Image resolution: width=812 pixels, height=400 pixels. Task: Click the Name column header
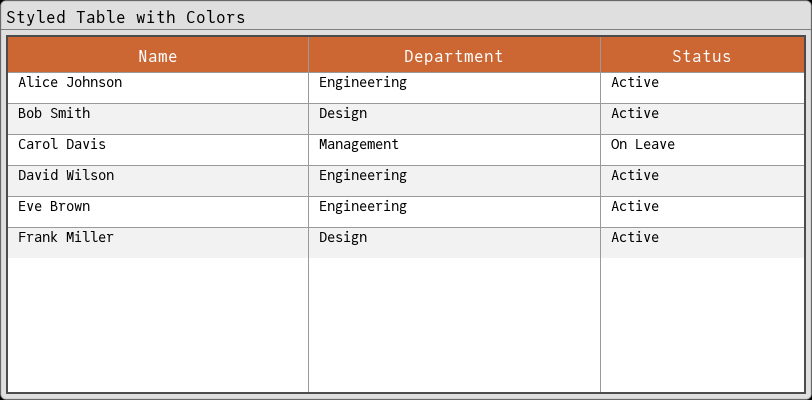click(158, 56)
